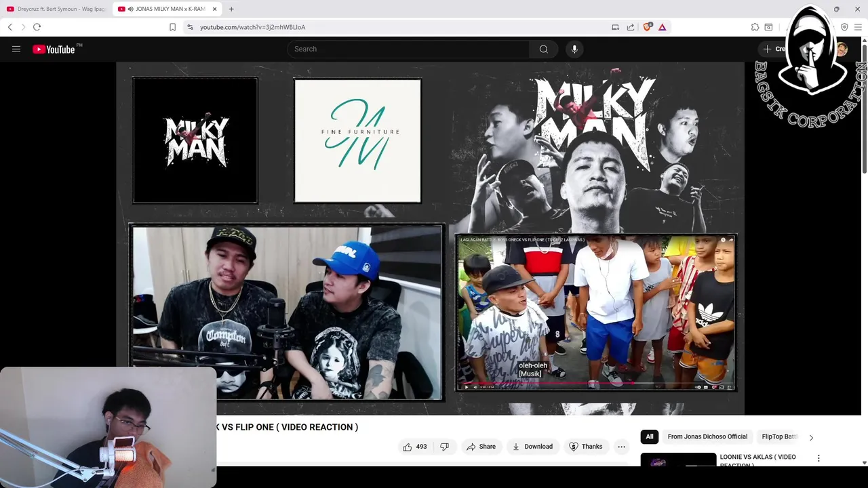
Task: Click the address bar URL
Action: click(252, 27)
